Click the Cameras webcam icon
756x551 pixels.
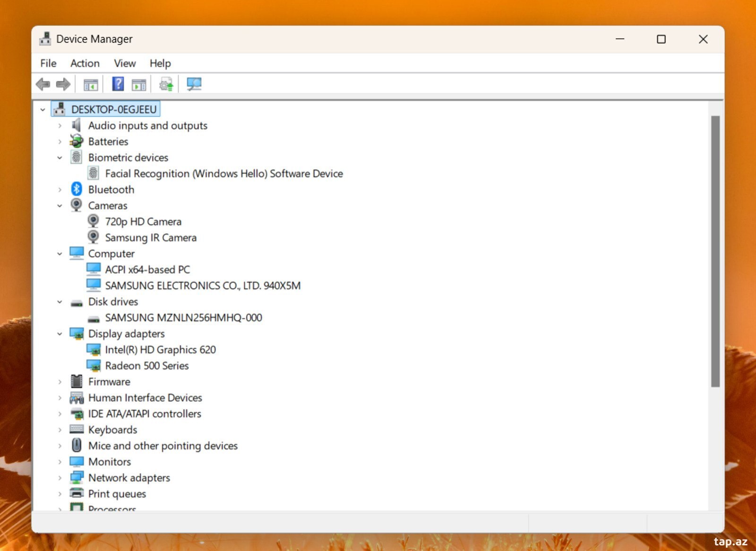tap(76, 205)
